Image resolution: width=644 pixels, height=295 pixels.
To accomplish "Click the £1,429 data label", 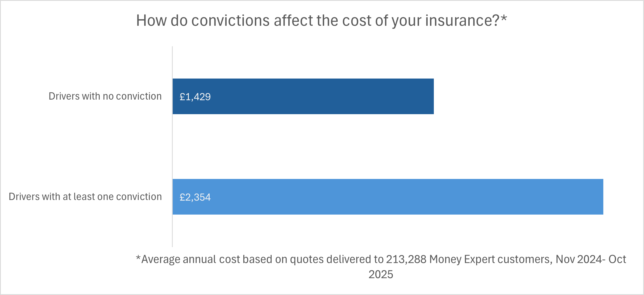I will click(x=195, y=97).
